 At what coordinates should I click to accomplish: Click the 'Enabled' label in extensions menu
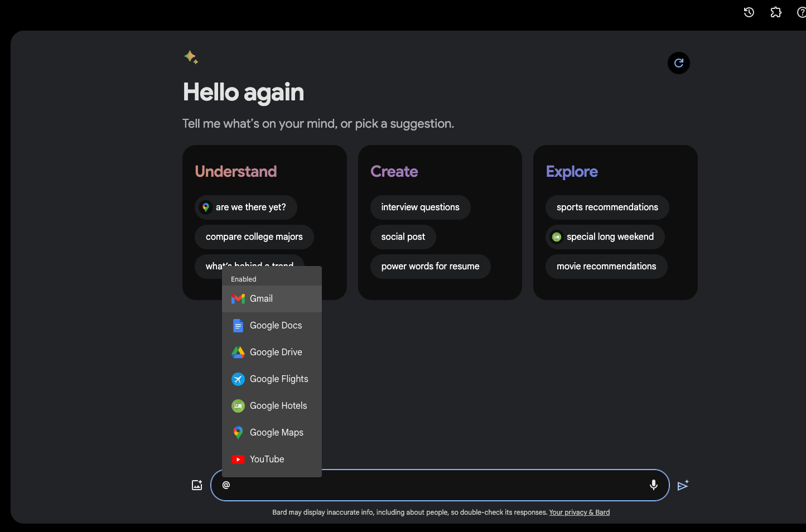click(244, 279)
